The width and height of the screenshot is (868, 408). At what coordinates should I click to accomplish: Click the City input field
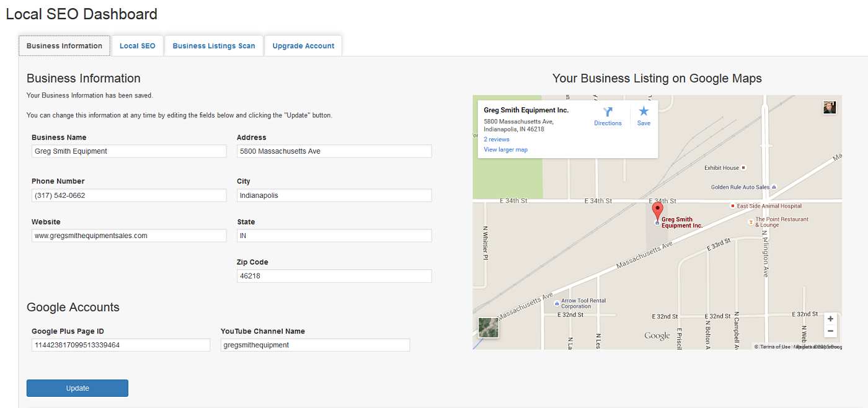tap(334, 195)
